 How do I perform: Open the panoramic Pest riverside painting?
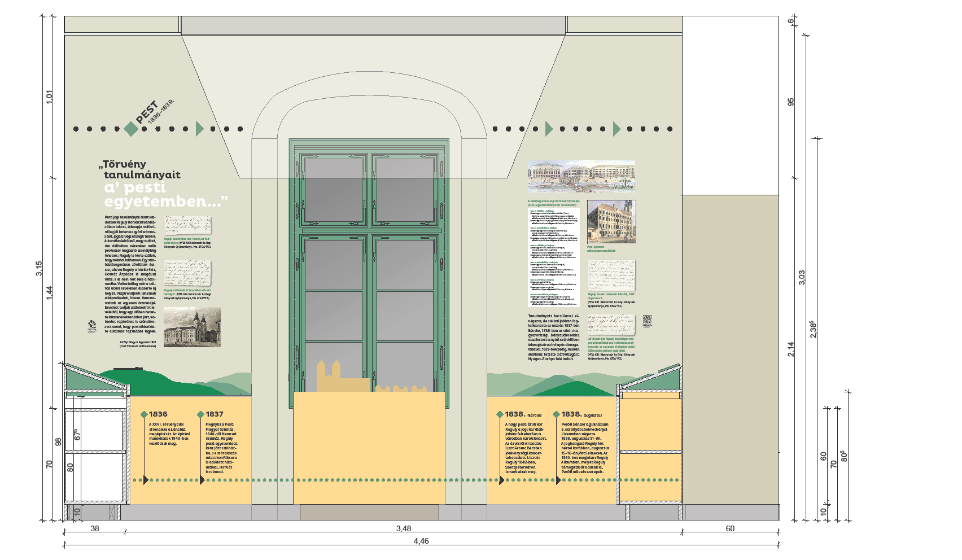point(581,176)
